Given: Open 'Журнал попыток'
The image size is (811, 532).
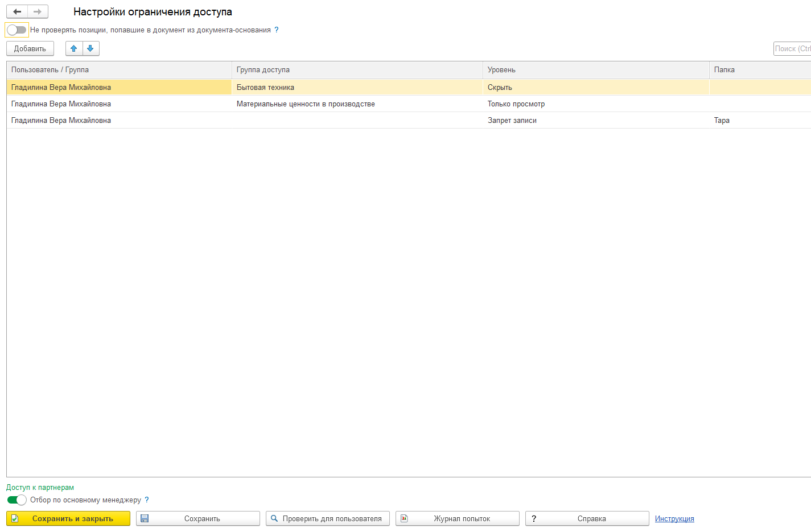Looking at the screenshot, I should tap(458, 518).
